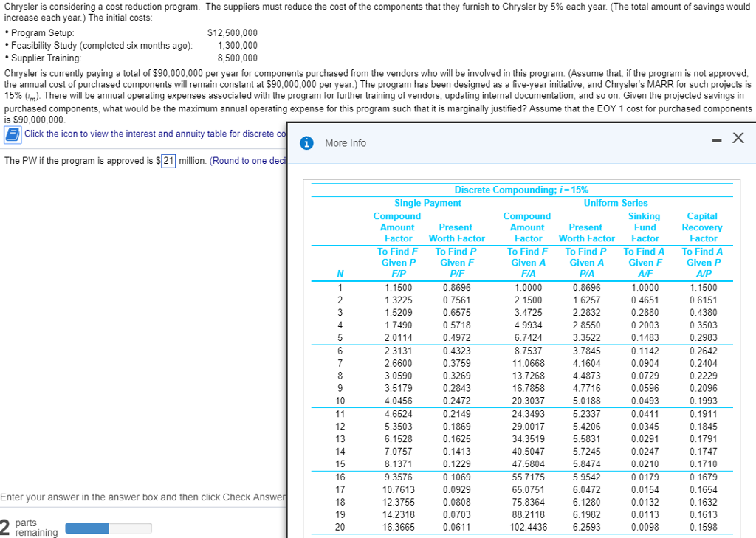Click the 'parts remaining' label
The image size is (756, 538).
tap(35, 528)
